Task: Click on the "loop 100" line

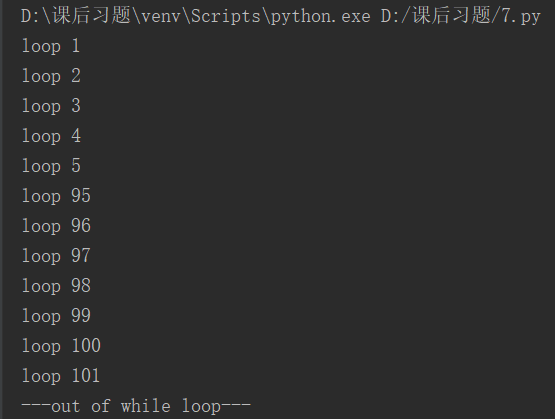Action: [61, 346]
